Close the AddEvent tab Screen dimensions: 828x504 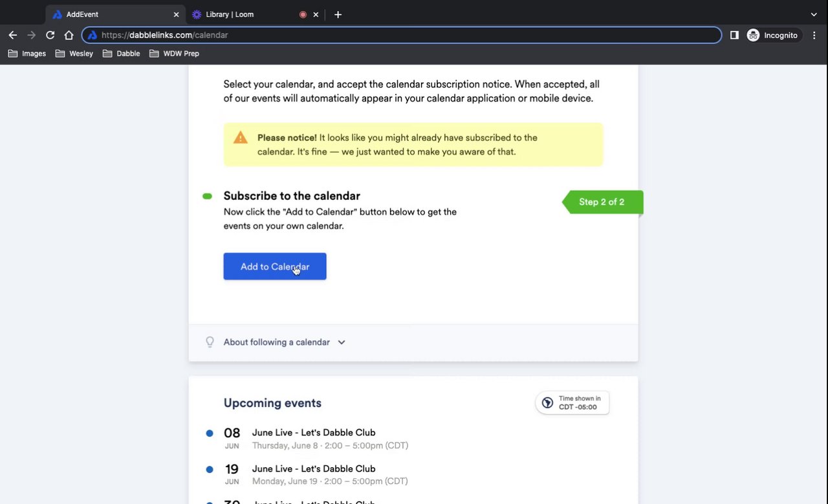pos(176,14)
